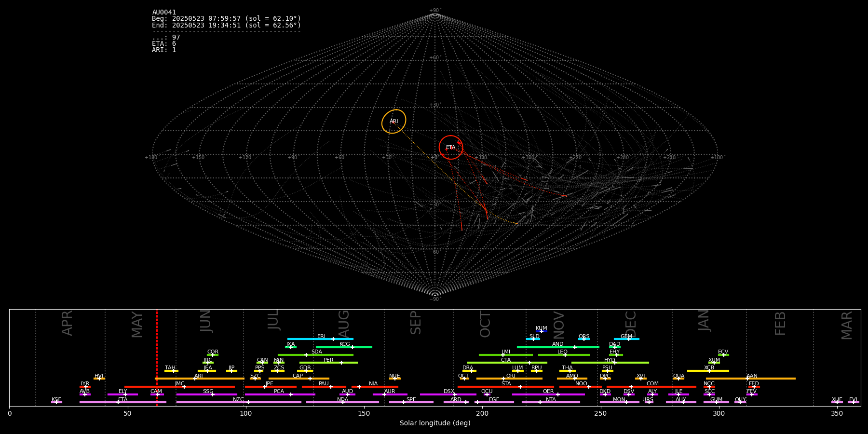Click the AUR shower label
This screenshot has height=434, width=868.
390,392
